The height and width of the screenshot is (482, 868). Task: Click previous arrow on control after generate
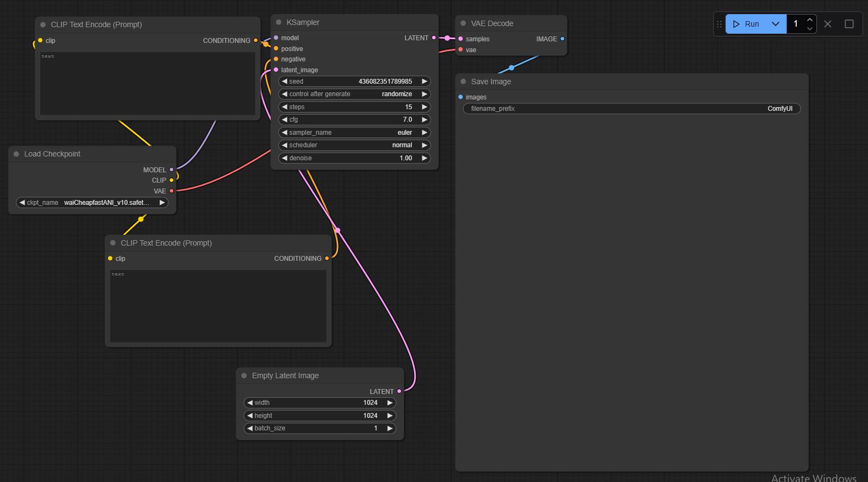pos(284,94)
